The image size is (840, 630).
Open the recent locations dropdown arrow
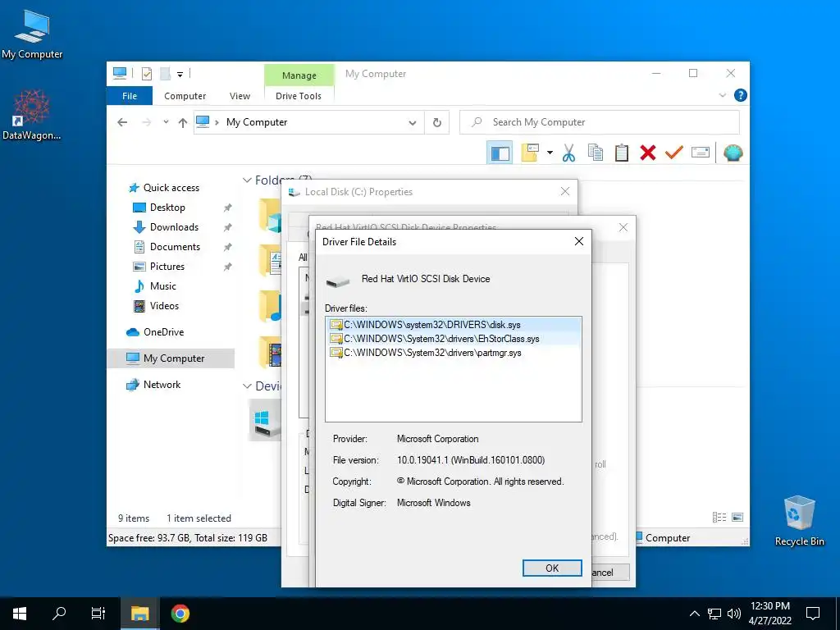166,122
